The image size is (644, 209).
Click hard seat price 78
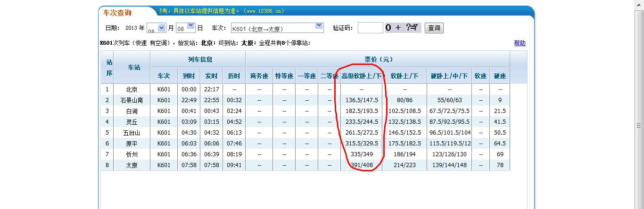pos(500,165)
